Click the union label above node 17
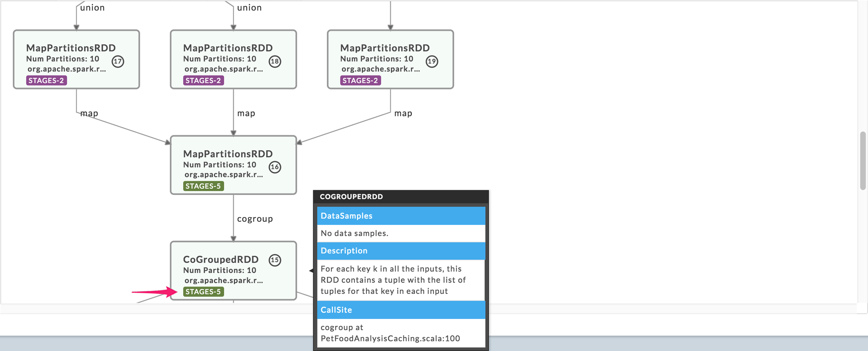Screen dimensions: 868x351 point(92,7)
